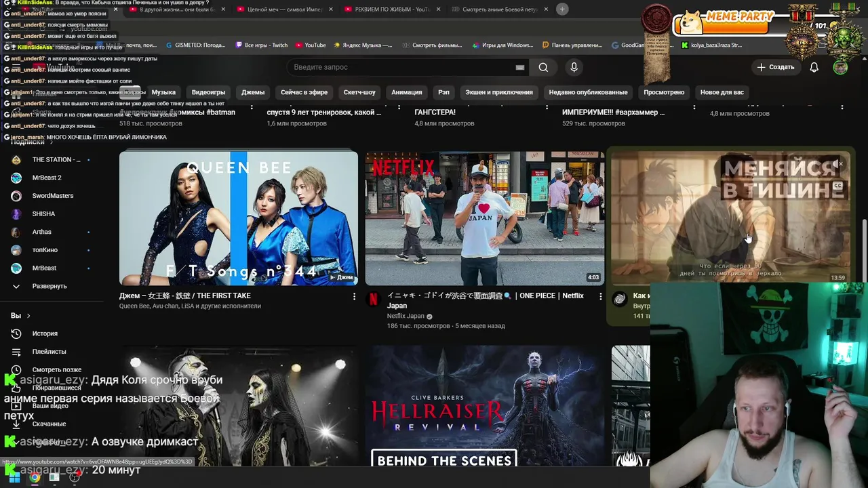Open the GoodGame bookmark

pos(629,45)
